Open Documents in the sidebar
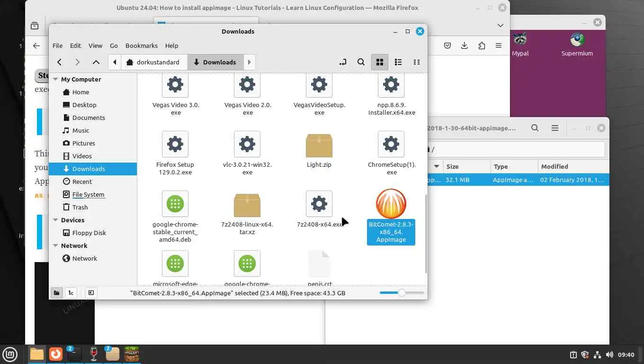The height and width of the screenshot is (364, 644). coord(93,118)
